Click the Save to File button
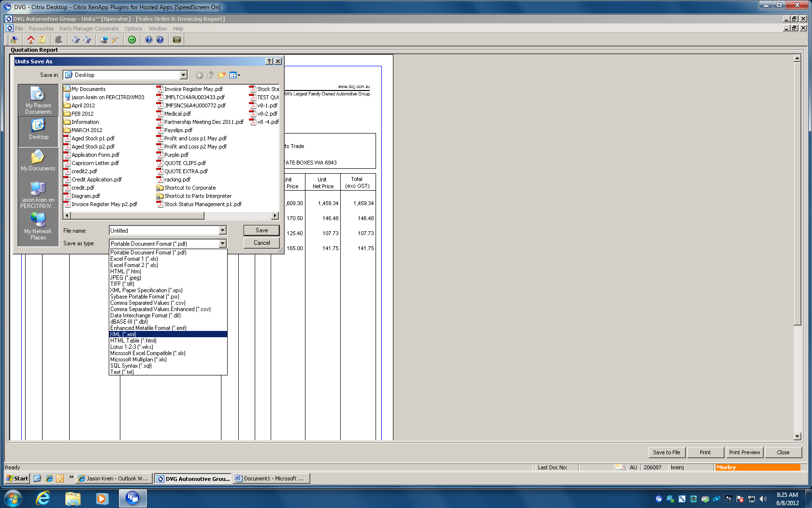The width and height of the screenshot is (812, 508). [x=667, y=452]
